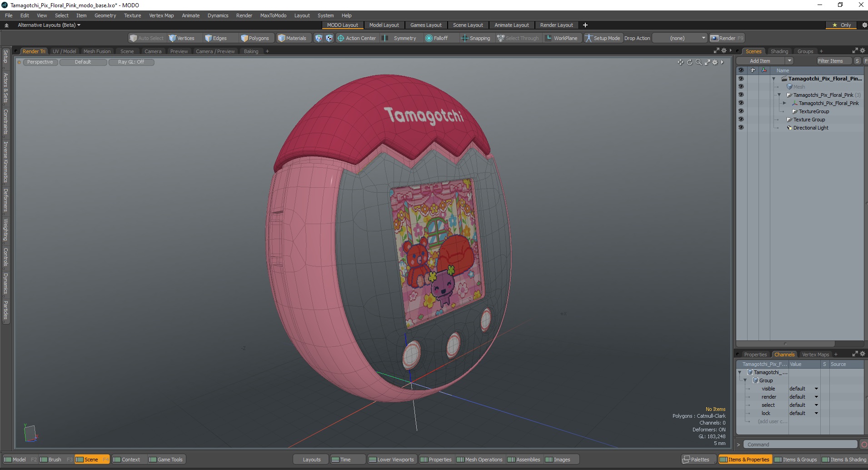Expand Tamagotchi_Pix_Floral_Pink locator item
868x470 pixels.
(x=784, y=103)
